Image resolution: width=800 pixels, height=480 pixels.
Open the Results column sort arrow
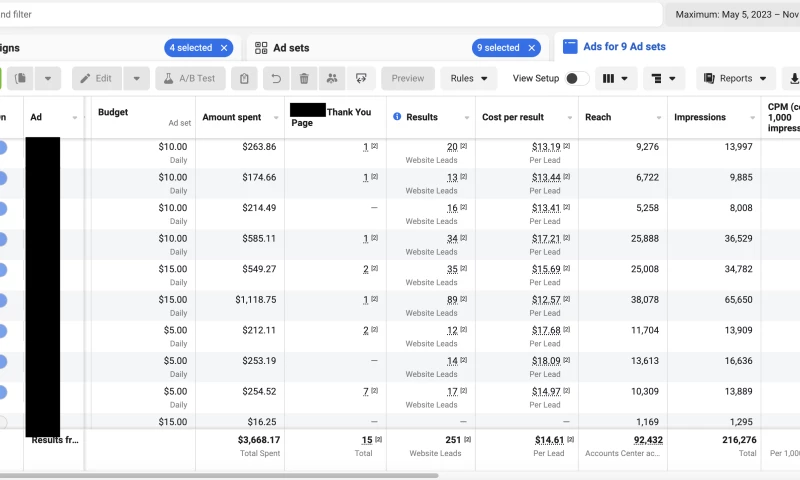[466, 117]
